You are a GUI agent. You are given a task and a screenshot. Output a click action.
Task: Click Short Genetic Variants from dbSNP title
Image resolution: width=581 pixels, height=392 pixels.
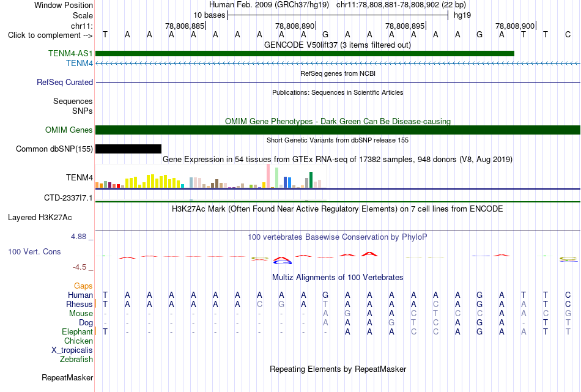pyautogui.click(x=338, y=141)
